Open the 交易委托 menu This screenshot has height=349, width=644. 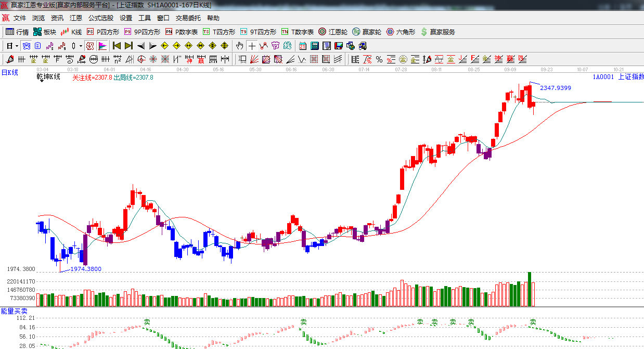188,18
